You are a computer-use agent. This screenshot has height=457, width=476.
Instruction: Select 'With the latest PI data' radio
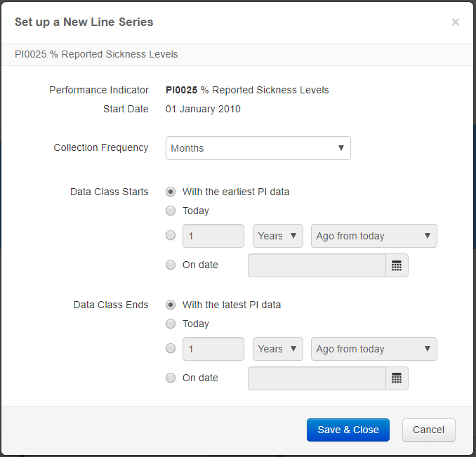pyautogui.click(x=171, y=305)
